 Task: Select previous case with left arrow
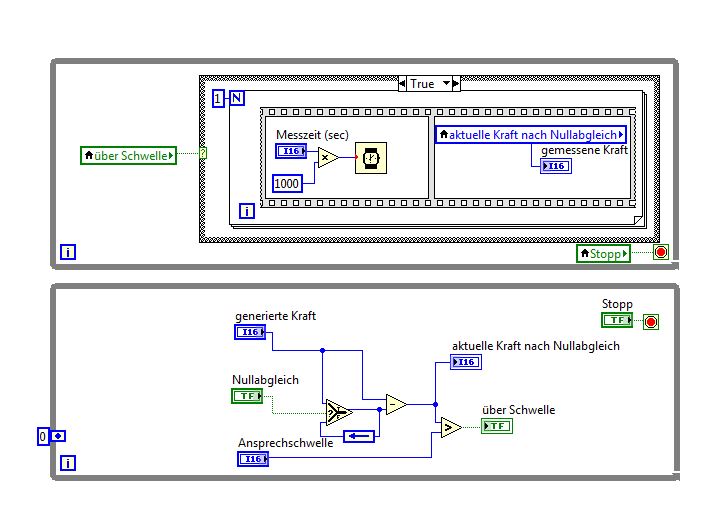click(402, 84)
